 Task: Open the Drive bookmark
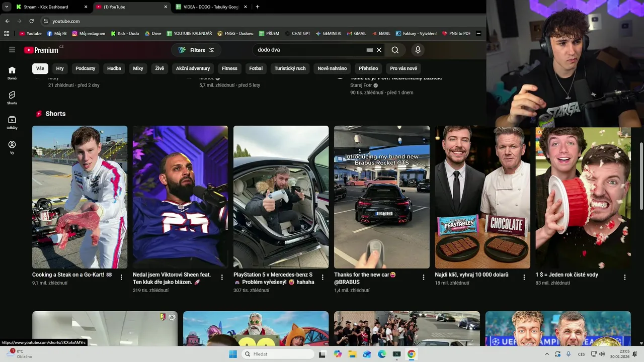tap(153, 34)
